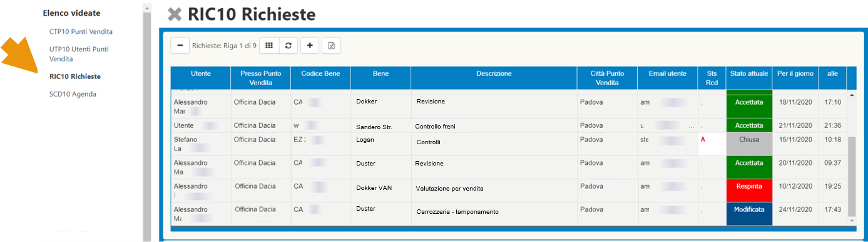868x242 pixels.
Task: Click the Accettata status dated 20/11/2020
Action: click(x=749, y=167)
